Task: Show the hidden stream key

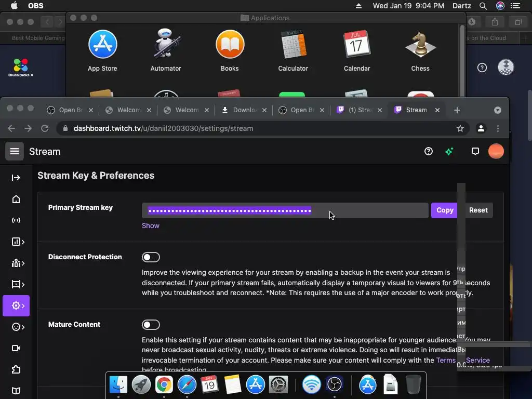Action: click(x=150, y=225)
